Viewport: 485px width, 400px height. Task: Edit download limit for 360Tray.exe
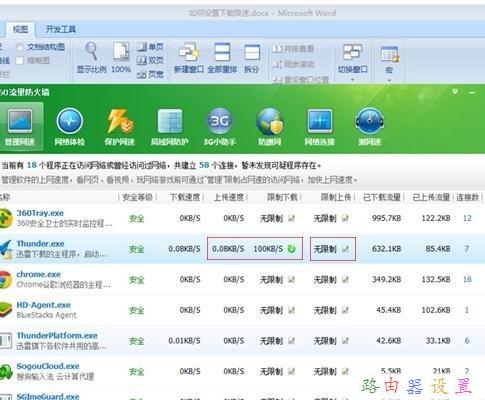[x=291, y=218]
